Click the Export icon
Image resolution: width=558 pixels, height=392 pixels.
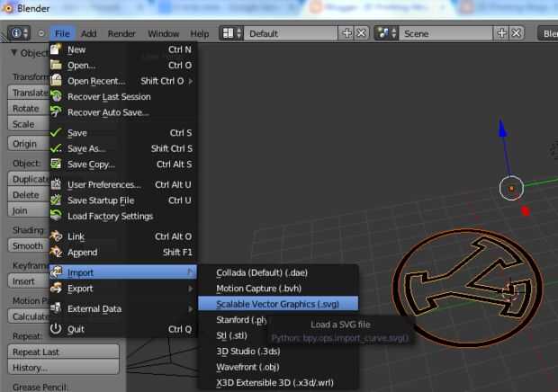(56, 288)
